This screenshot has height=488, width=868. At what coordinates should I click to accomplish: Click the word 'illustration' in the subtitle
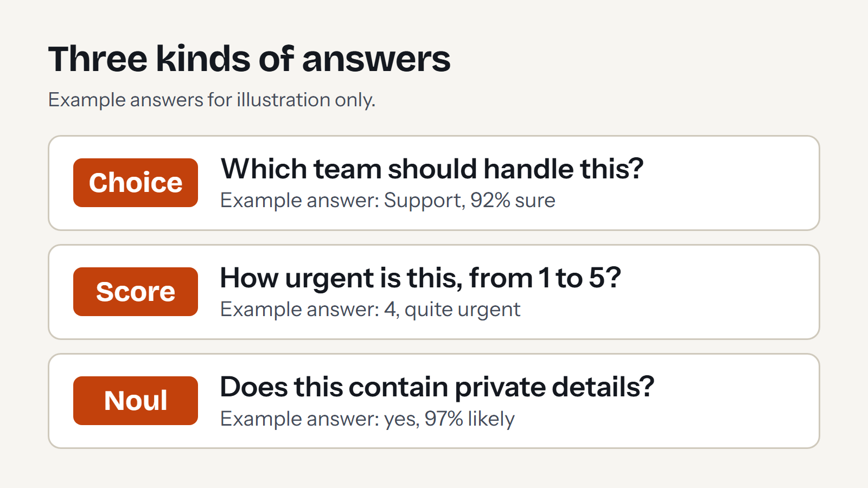point(283,100)
